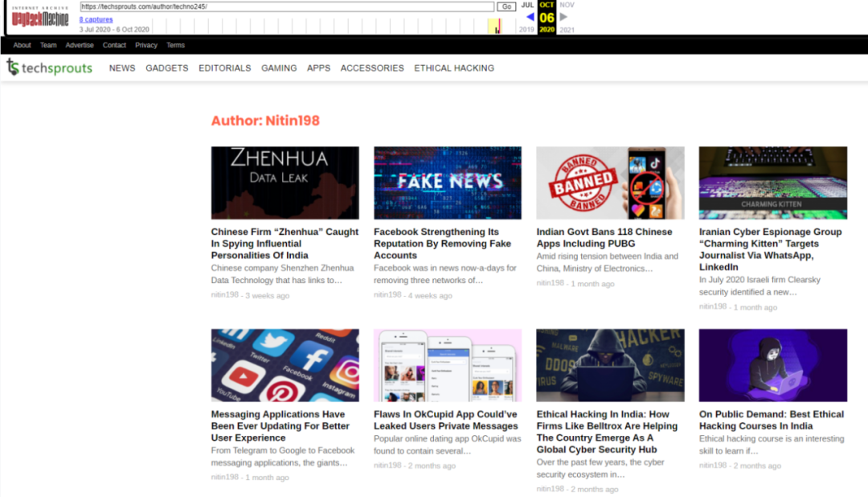Open the Charming Kitten article thumbnail
Screen dimensions: 868x497
(x=773, y=183)
